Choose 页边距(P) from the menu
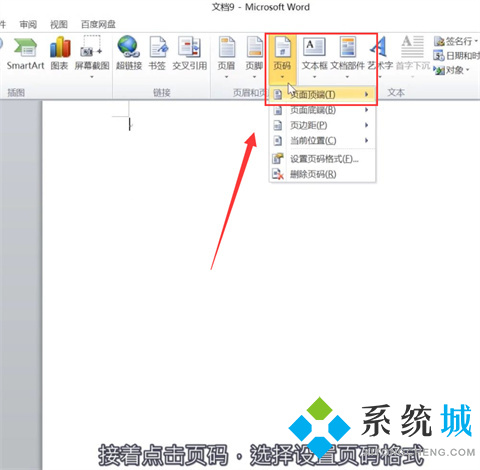This screenshot has width=480, height=470. tap(322, 125)
